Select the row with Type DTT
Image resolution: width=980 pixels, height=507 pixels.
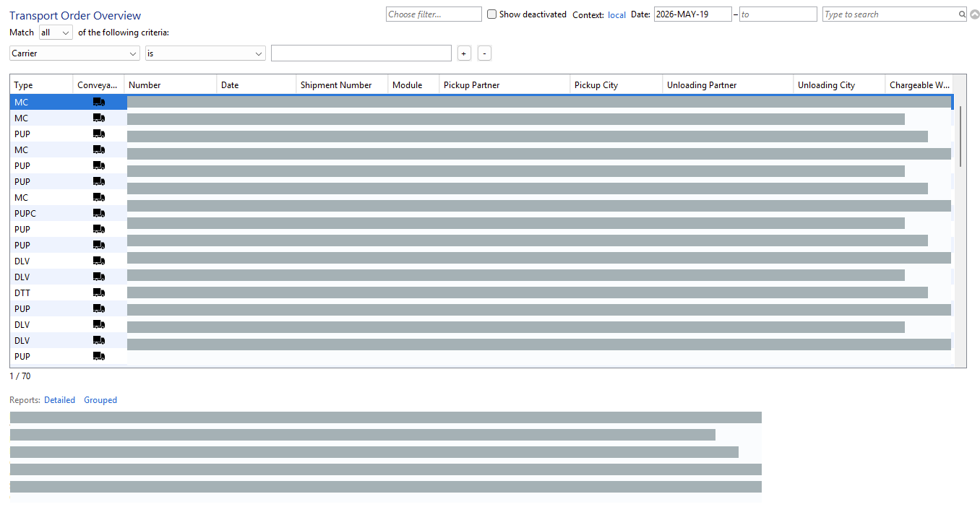[482, 292]
